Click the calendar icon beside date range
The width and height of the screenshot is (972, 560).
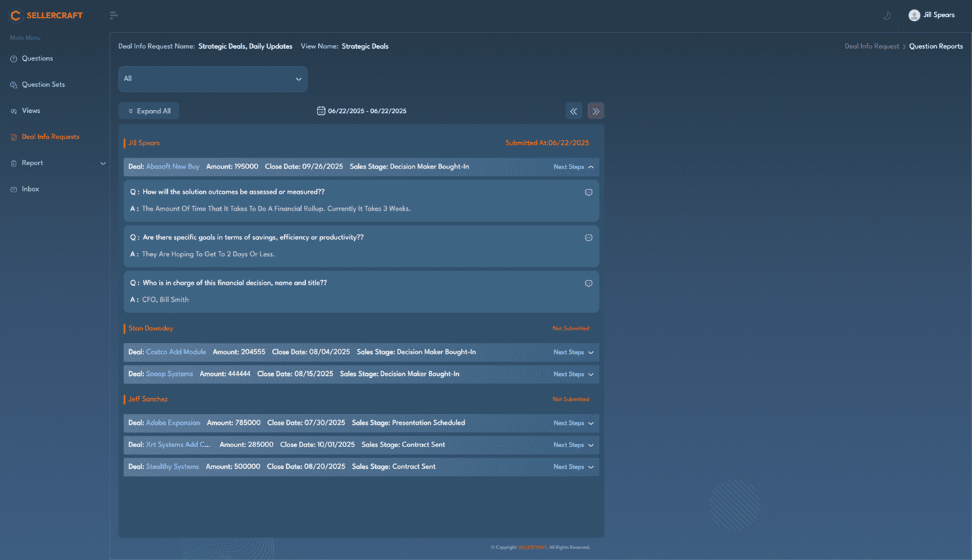coord(321,111)
